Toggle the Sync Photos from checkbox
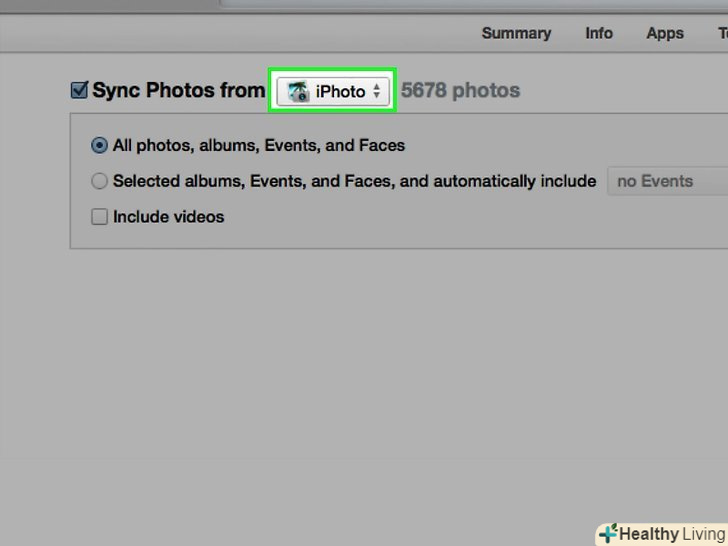The width and height of the screenshot is (728, 546). pos(80,91)
